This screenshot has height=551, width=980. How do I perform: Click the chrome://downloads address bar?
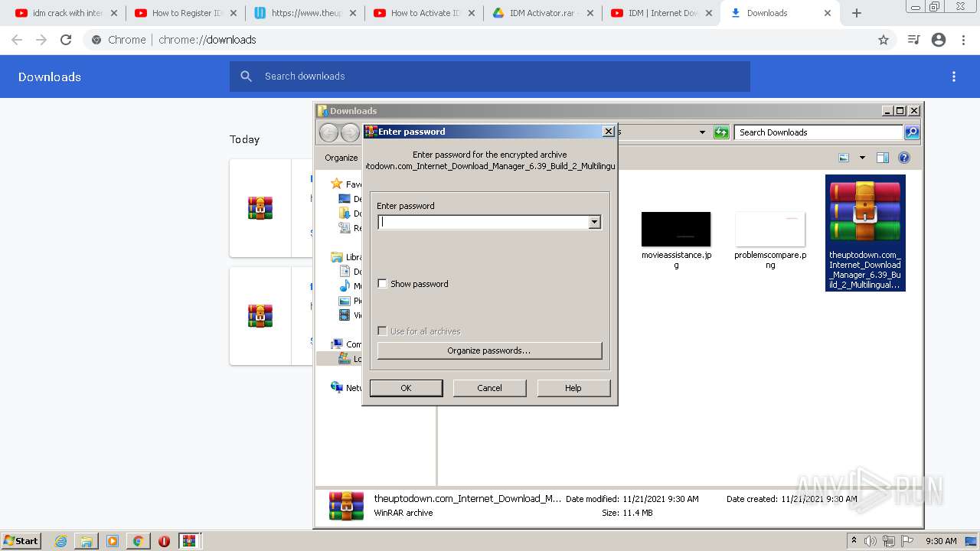pyautogui.click(x=490, y=40)
